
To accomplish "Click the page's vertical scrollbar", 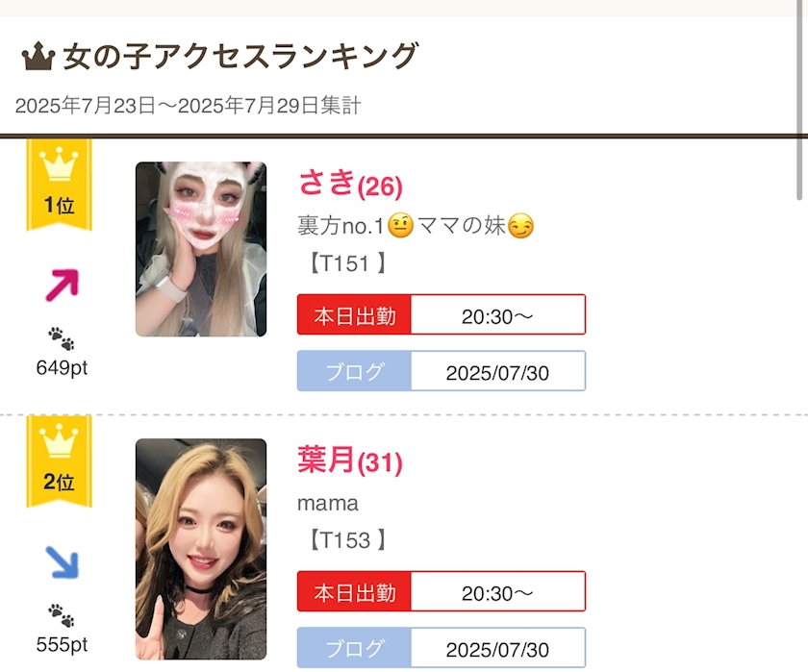I will click(x=800, y=96).
